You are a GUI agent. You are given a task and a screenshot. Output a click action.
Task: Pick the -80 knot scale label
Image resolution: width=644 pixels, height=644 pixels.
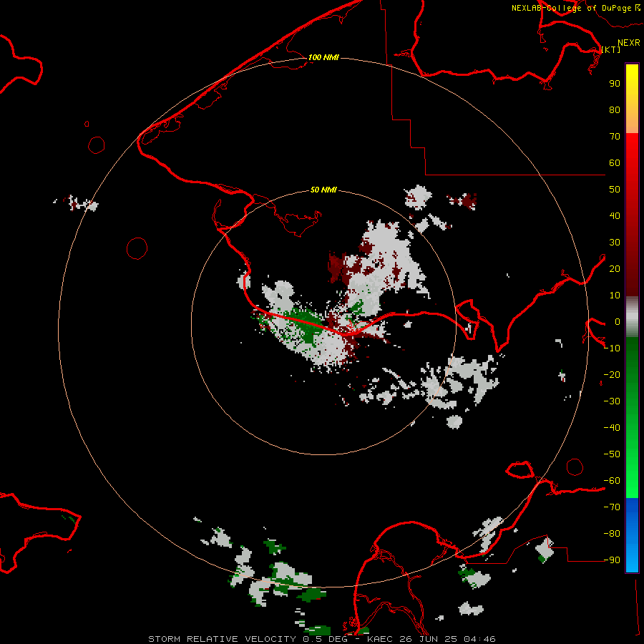612,534
